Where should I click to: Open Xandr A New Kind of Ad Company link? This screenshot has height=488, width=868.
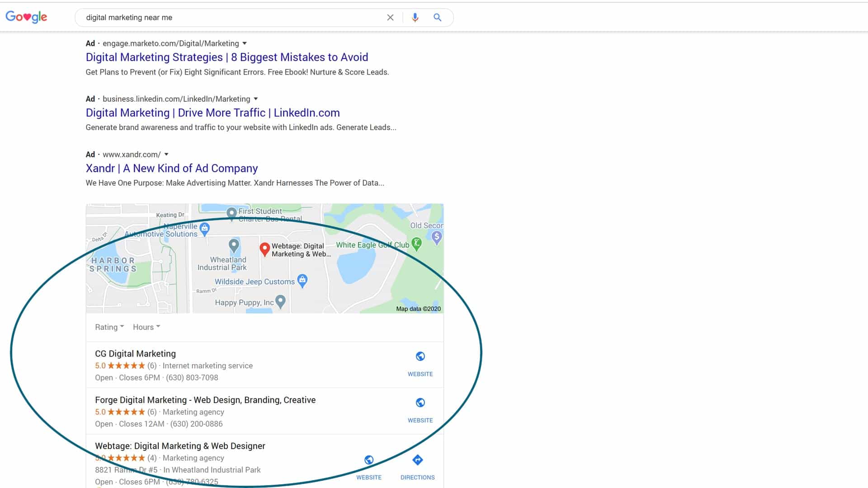coord(172,169)
